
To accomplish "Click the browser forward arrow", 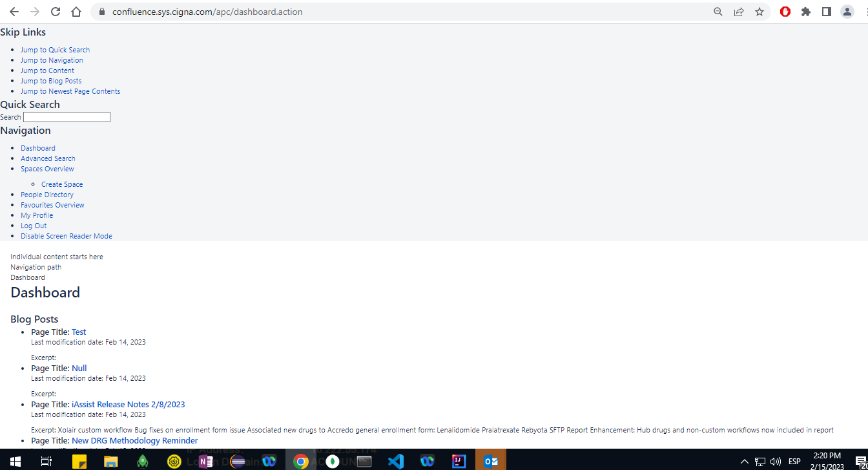I will coord(35,12).
